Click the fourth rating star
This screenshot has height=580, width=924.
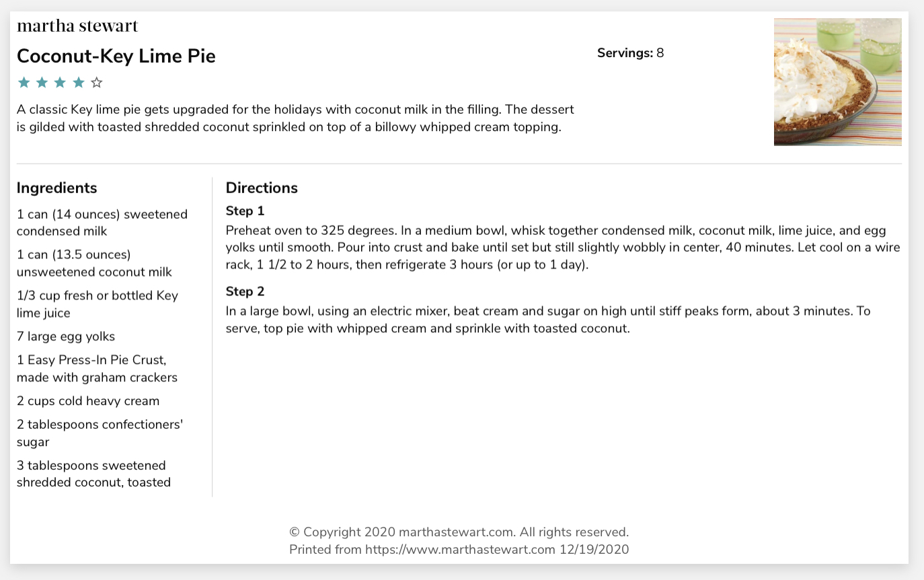point(78,83)
